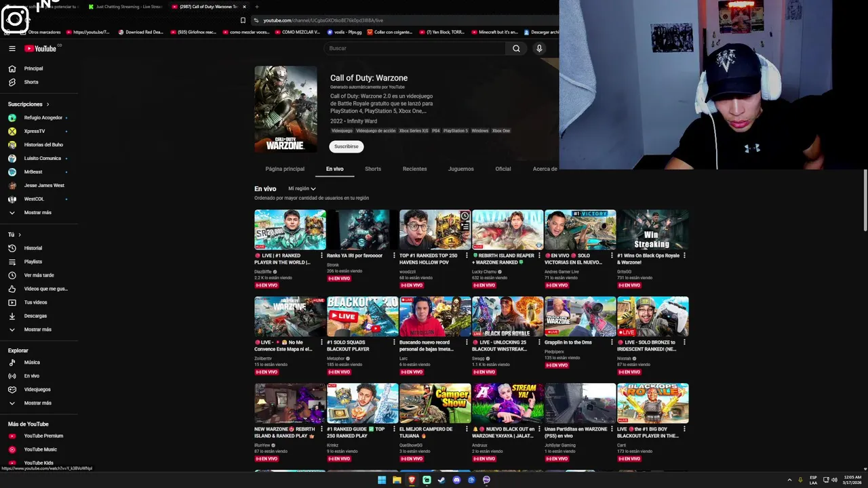Open the woodzzii channel link
Image resolution: width=868 pixels, height=488 pixels.
pyautogui.click(x=408, y=272)
